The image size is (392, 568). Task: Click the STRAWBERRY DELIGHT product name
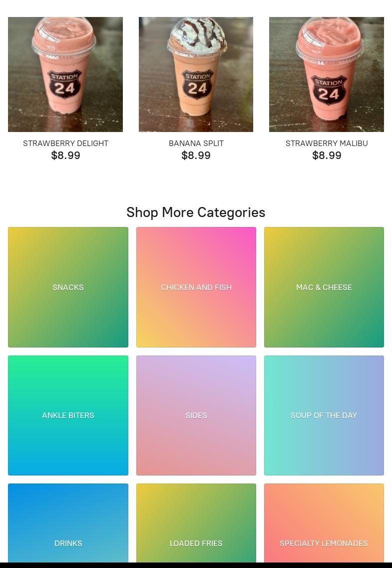click(65, 143)
